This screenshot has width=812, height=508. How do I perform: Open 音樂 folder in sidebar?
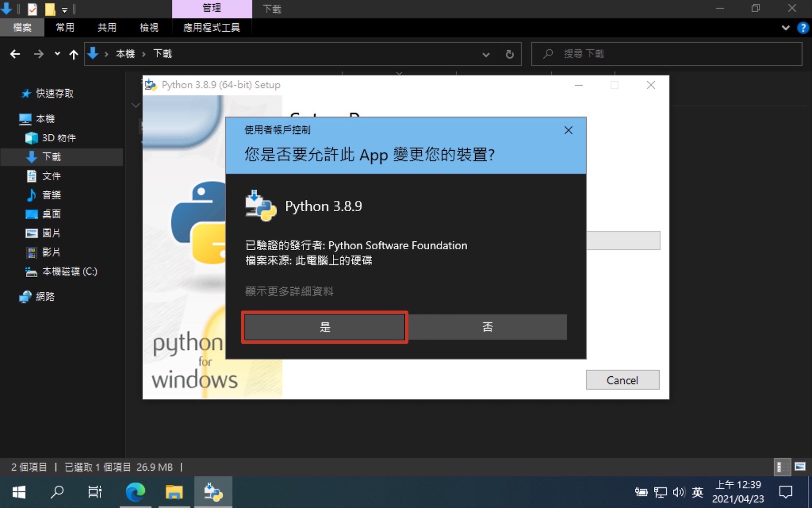(x=44, y=195)
